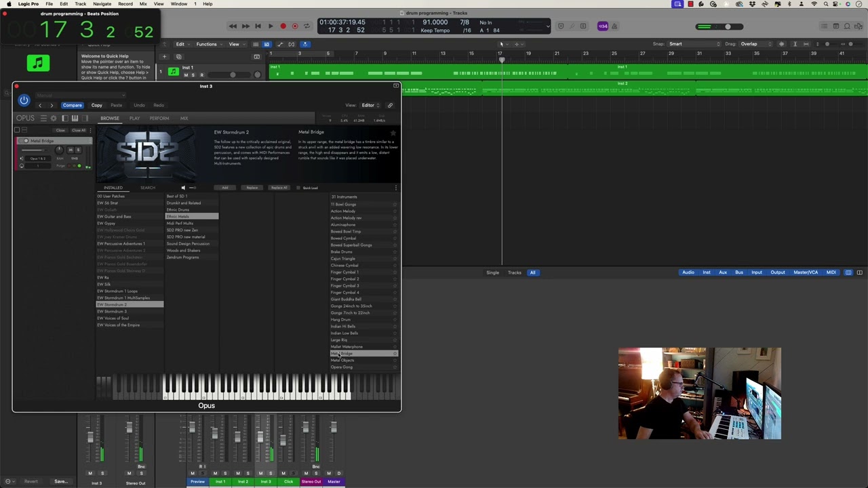Click the Fast Forward button in transport

pos(245,26)
